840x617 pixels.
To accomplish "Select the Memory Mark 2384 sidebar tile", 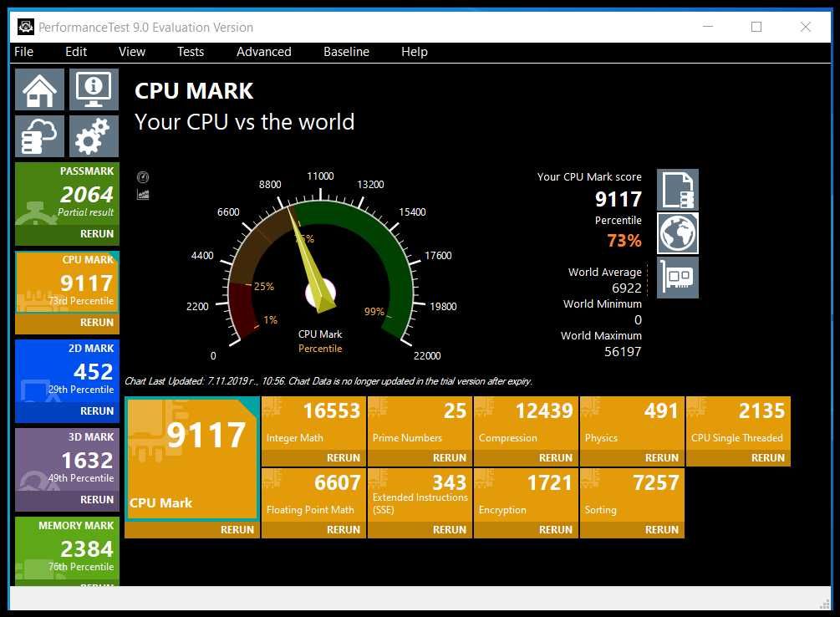I will click(67, 549).
